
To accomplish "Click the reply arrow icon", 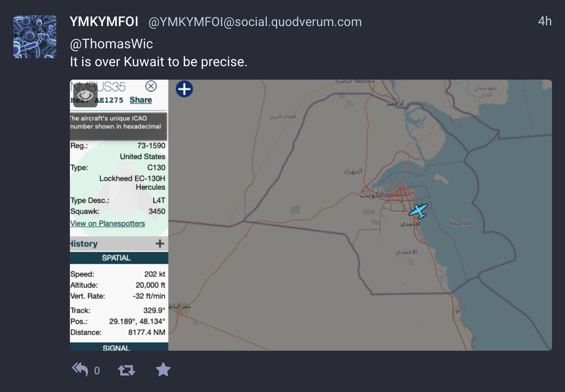I will click(x=80, y=369).
